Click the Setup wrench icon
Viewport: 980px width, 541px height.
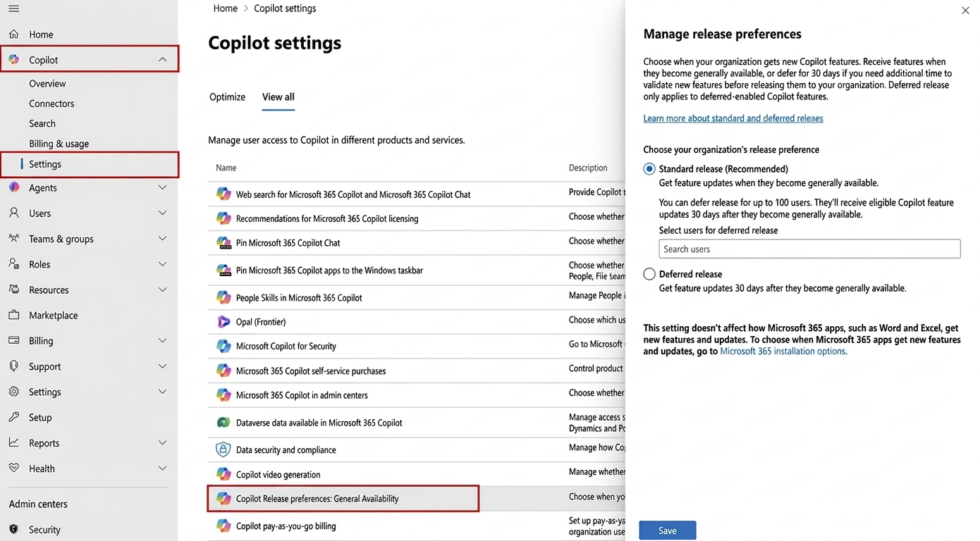pos(14,417)
